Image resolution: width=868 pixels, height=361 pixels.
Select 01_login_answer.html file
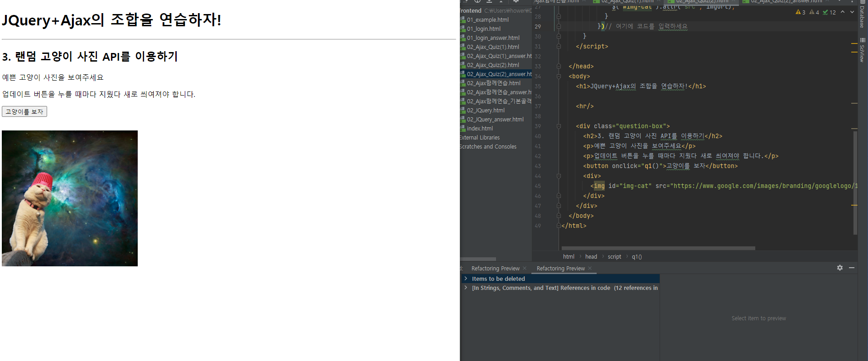[493, 38]
